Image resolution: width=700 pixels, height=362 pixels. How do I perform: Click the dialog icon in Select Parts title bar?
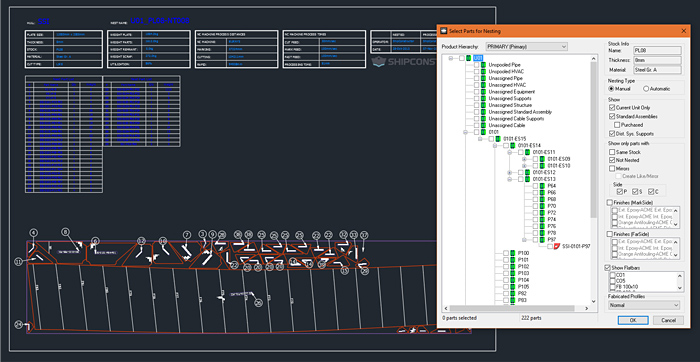point(444,31)
